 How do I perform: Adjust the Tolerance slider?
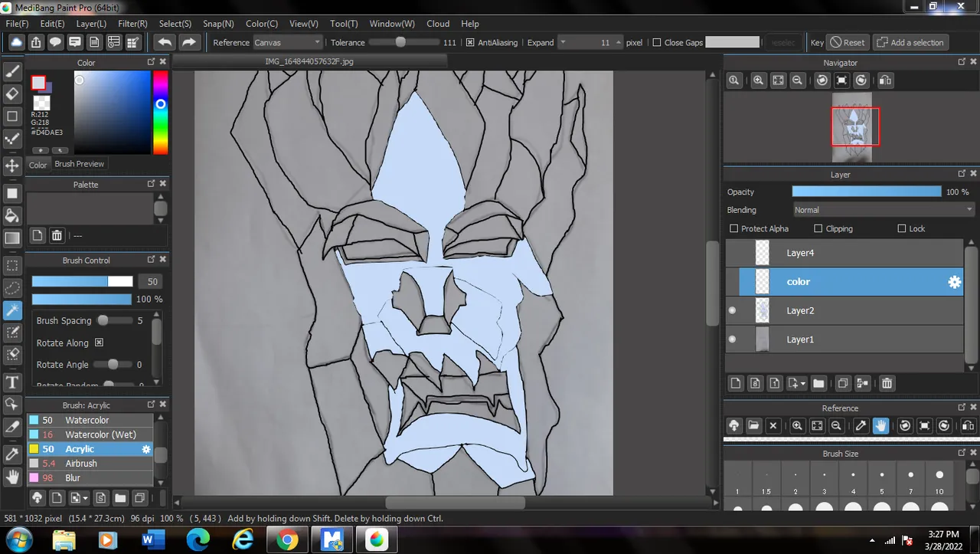403,43
